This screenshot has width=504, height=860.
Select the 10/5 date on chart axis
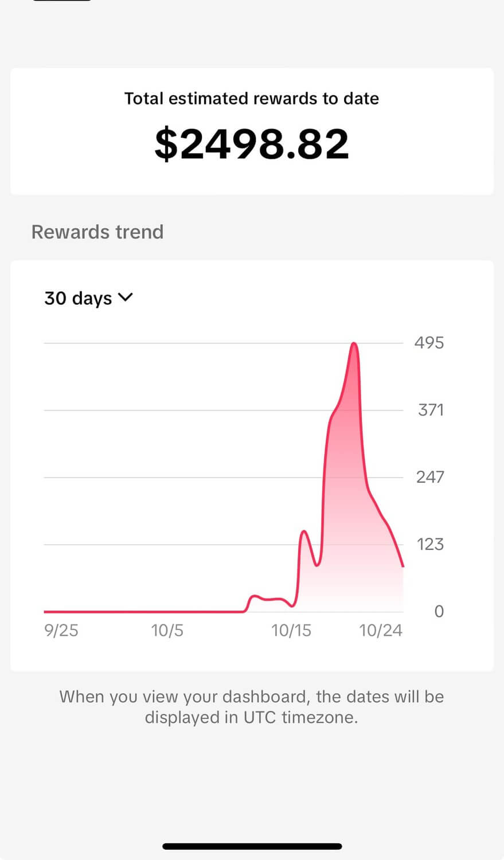pyautogui.click(x=167, y=631)
